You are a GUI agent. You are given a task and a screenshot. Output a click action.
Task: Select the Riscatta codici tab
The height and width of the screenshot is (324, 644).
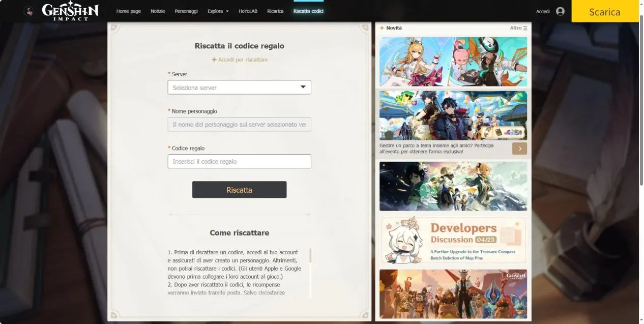click(308, 11)
